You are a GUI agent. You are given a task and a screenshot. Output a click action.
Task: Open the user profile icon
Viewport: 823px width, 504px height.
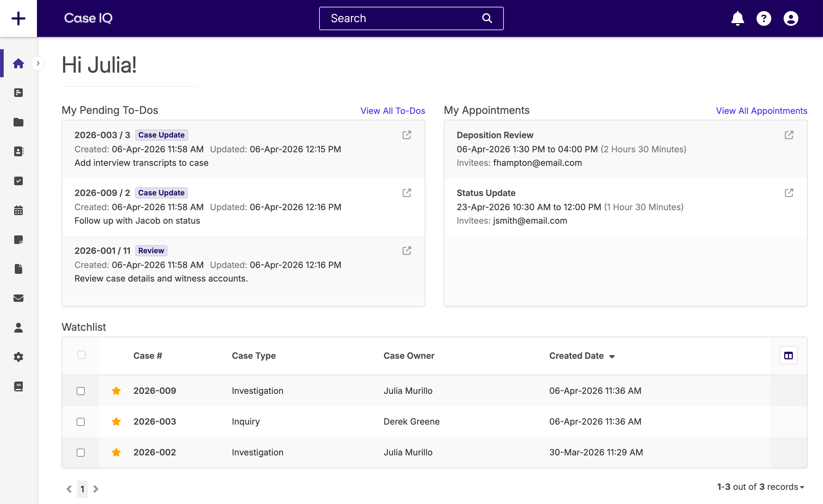[x=791, y=18]
